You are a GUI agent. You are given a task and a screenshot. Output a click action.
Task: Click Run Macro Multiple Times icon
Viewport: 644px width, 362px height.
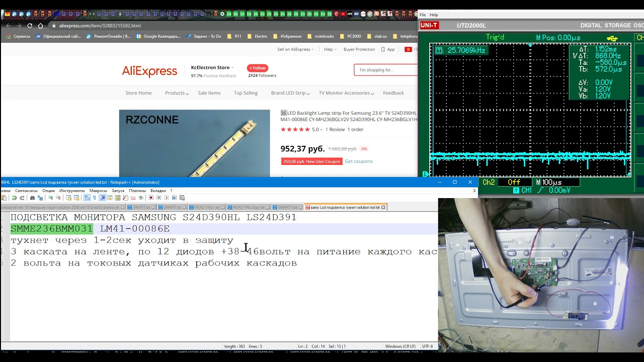point(174,198)
